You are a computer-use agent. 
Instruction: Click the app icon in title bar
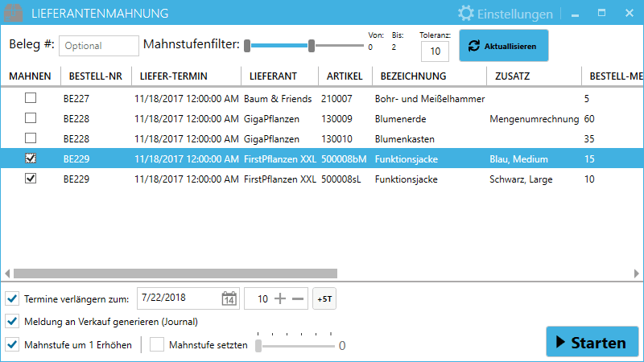pos(14,14)
